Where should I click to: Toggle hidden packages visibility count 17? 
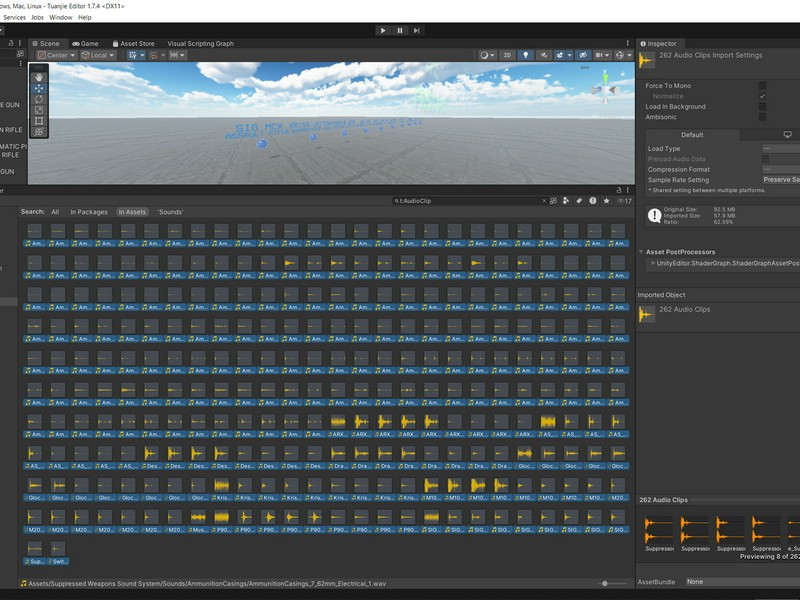pos(624,201)
